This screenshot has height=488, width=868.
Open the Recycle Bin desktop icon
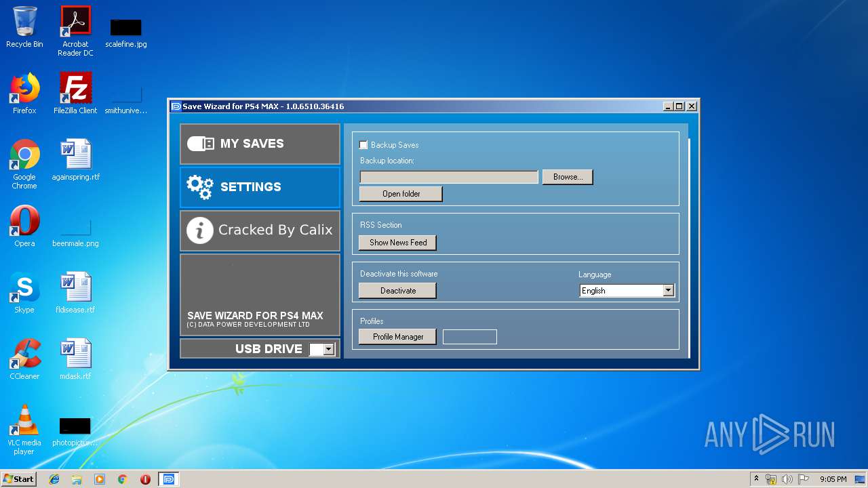24,27
